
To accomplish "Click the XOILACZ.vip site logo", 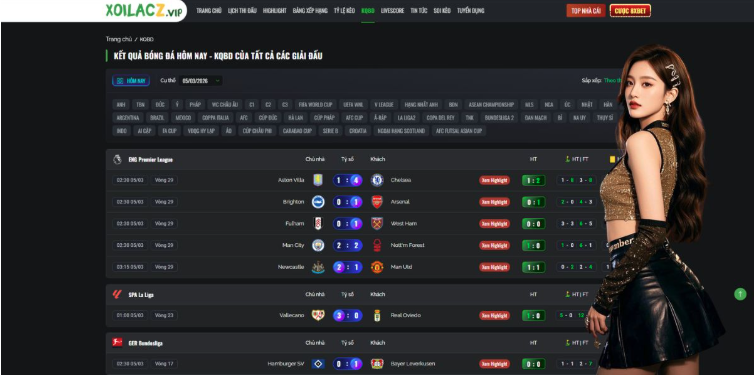I will (144, 11).
